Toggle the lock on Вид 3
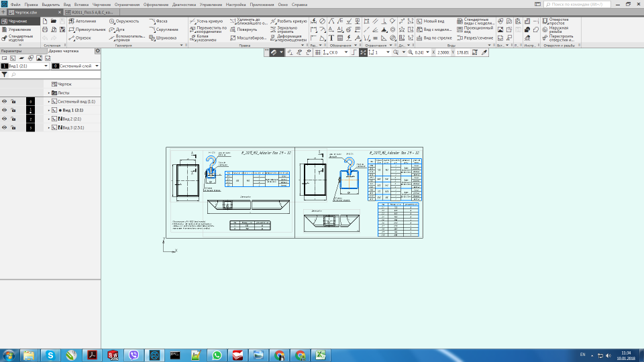 tap(13, 127)
